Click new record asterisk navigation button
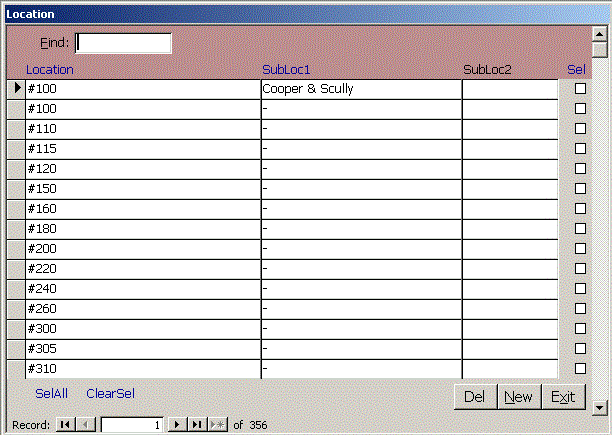 point(217,425)
